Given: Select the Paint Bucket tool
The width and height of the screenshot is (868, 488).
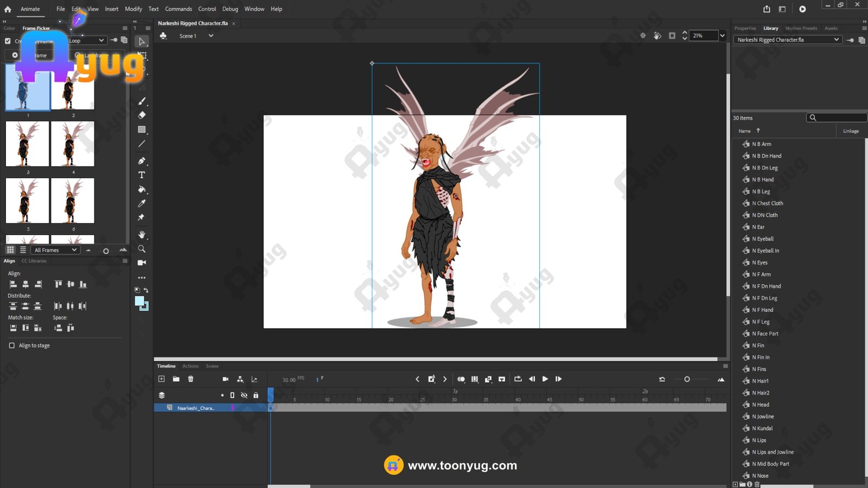Looking at the screenshot, I should tap(142, 189).
